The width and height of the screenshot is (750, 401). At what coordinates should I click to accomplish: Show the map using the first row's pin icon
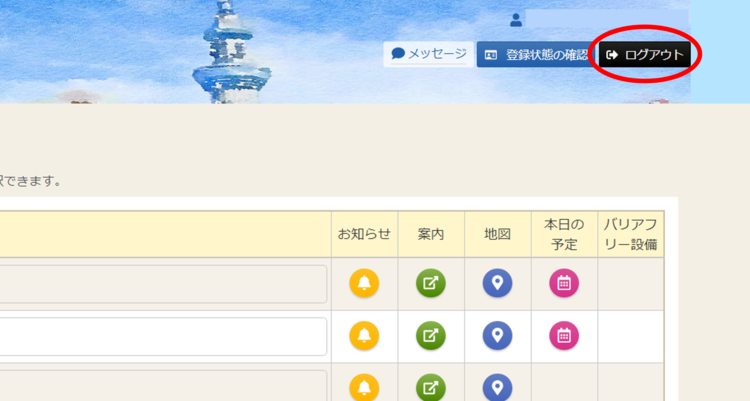[497, 283]
